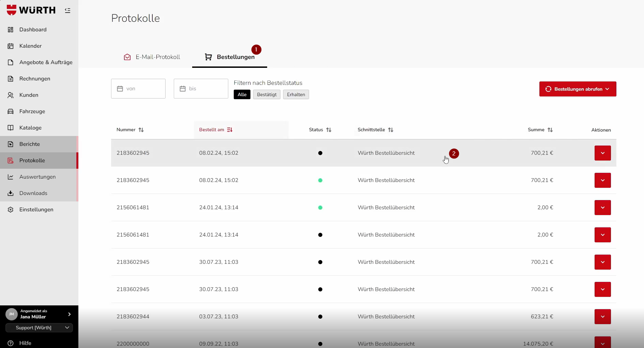This screenshot has height=348, width=644.
Task: Click the Einstellungen gear icon
Action: click(11, 210)
